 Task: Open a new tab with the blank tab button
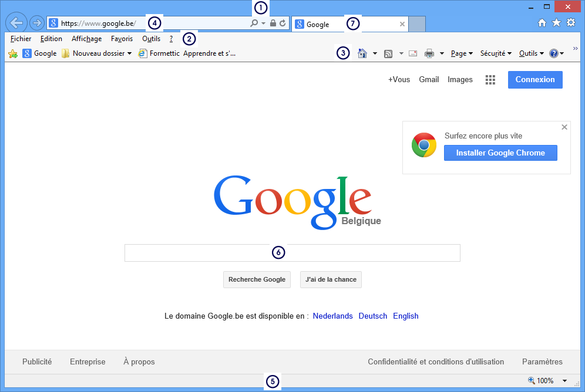(417, 24)
